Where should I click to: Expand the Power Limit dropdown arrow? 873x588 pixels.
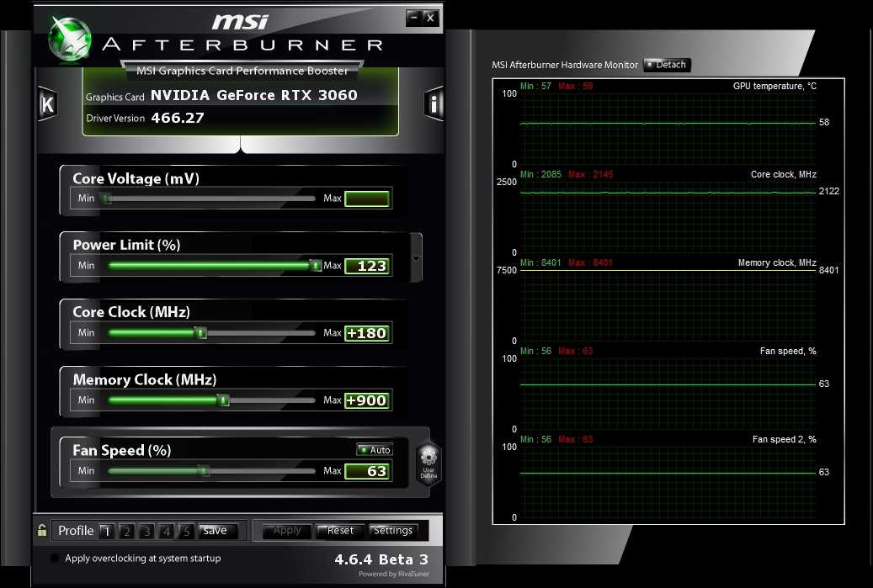(416, 257)
